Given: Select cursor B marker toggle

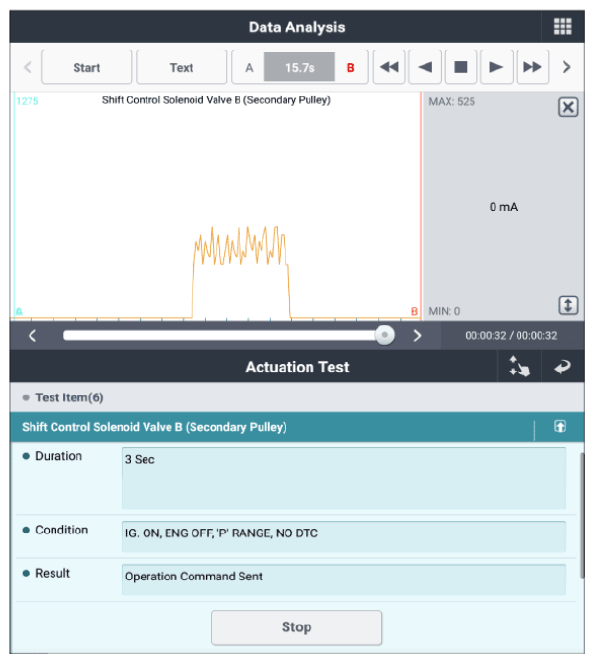Looking at the screenshot, I should (350, 68).
